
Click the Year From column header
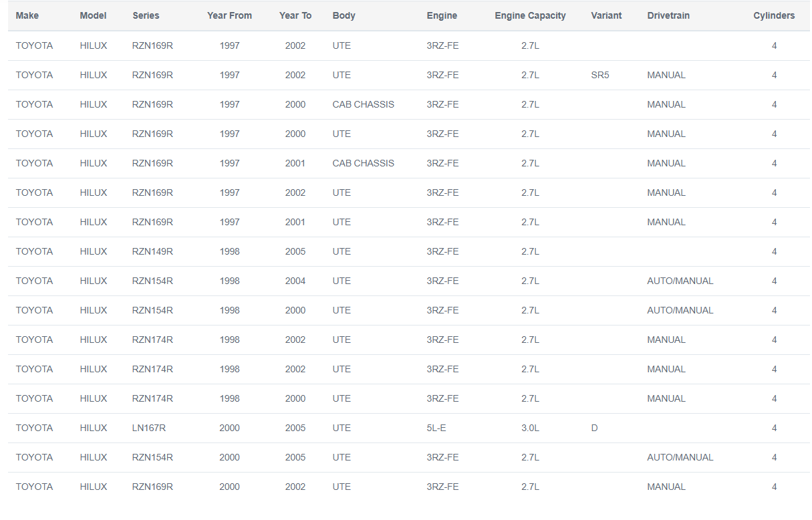click(229, 15)
